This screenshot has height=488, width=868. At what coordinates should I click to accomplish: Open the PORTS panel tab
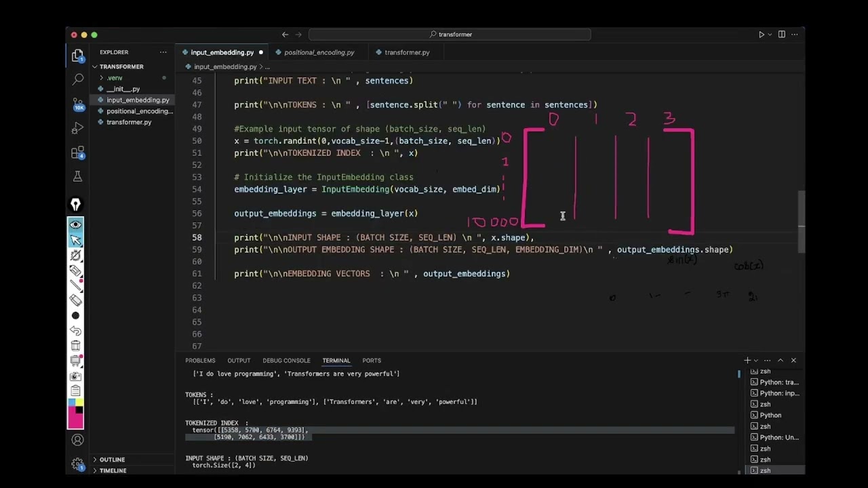click(372, 361)
